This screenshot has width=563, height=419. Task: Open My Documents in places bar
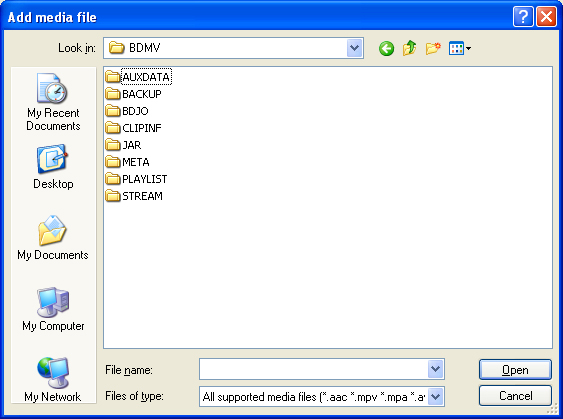coord(53,238)
